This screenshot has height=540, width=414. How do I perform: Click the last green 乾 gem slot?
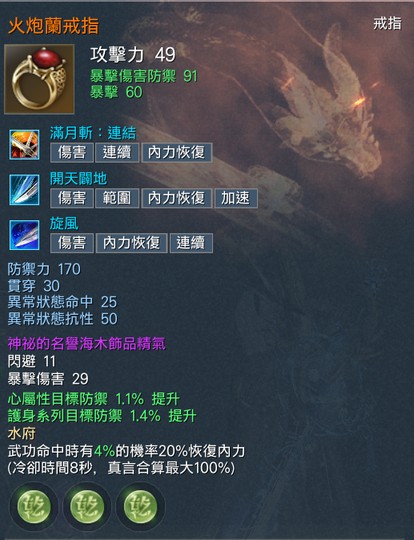140,507
